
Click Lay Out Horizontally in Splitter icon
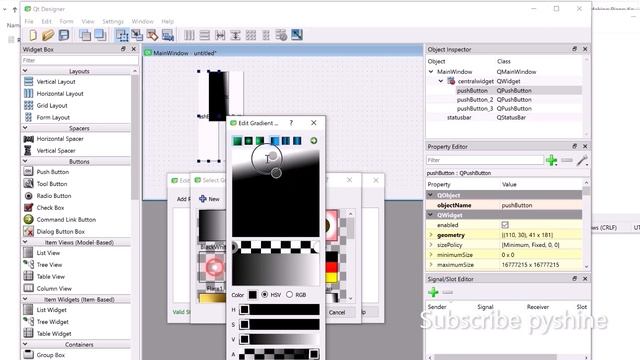point(220,36)
